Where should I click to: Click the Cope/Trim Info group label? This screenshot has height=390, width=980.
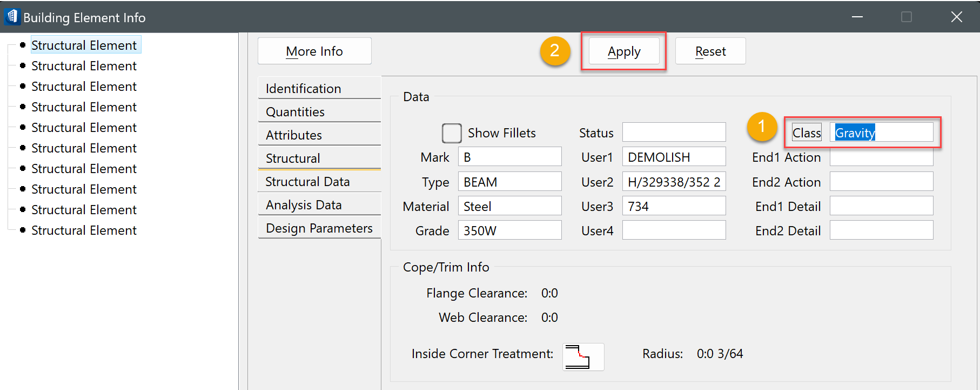point(446,267)
